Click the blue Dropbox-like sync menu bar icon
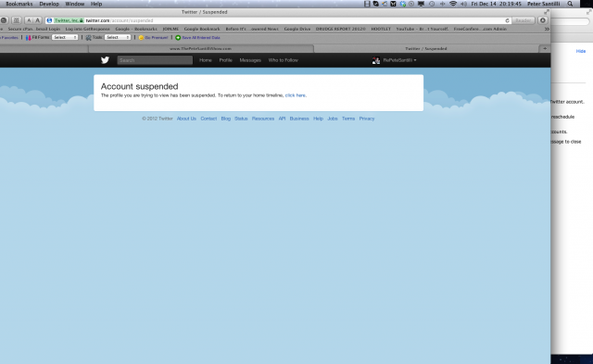This screenshot has height=364, width=593. click(403, 4)
